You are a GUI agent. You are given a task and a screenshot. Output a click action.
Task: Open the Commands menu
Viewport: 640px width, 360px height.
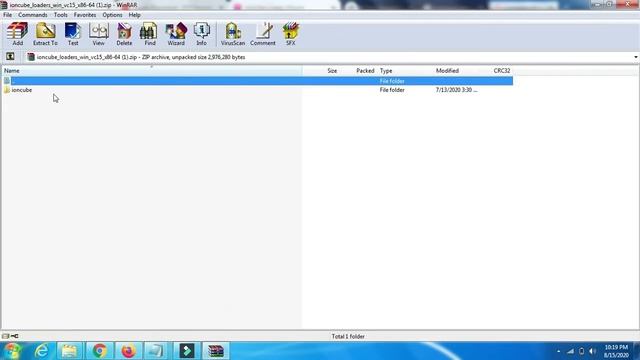tap(33, 15)
